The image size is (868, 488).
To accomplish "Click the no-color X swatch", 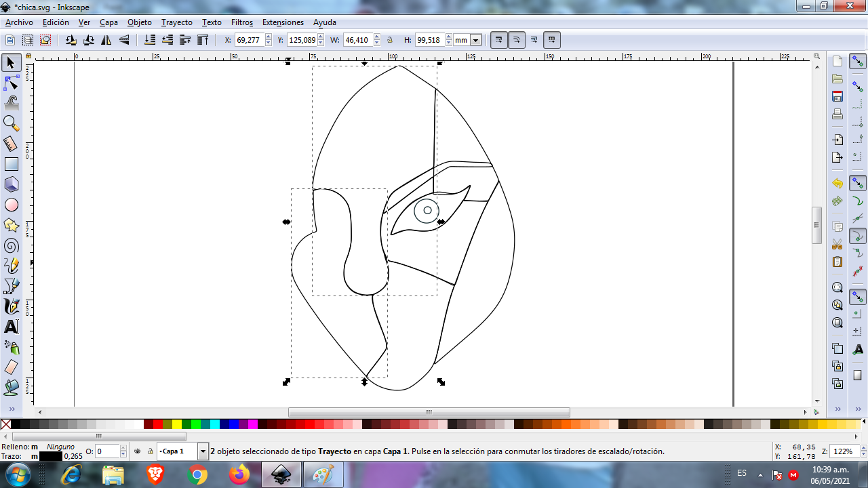I will coord(5,424).
